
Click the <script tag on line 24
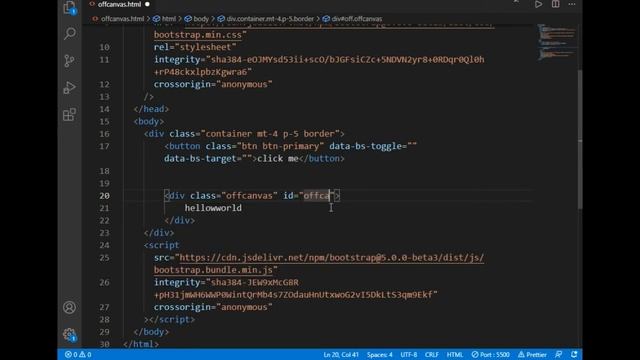pos(161,245)
